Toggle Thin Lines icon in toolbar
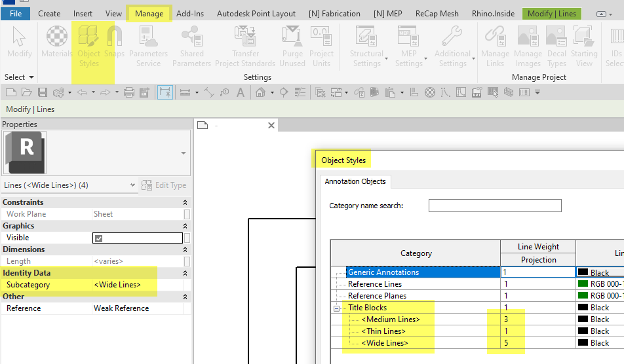 pyautogui.click(x=300, y=92)
